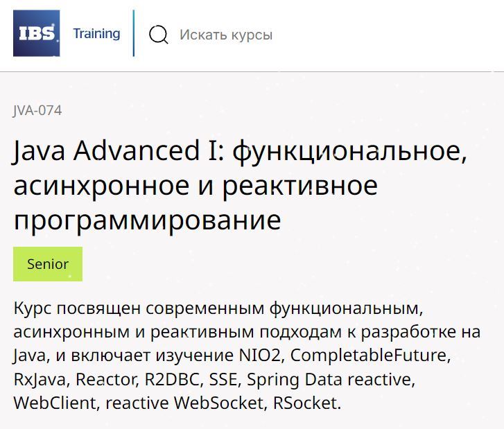Image resolution: width=504 pixels, height=429 pixels.
Task: Click "Курс посвящен" at the description start
Action: click(x=61, y=308)
